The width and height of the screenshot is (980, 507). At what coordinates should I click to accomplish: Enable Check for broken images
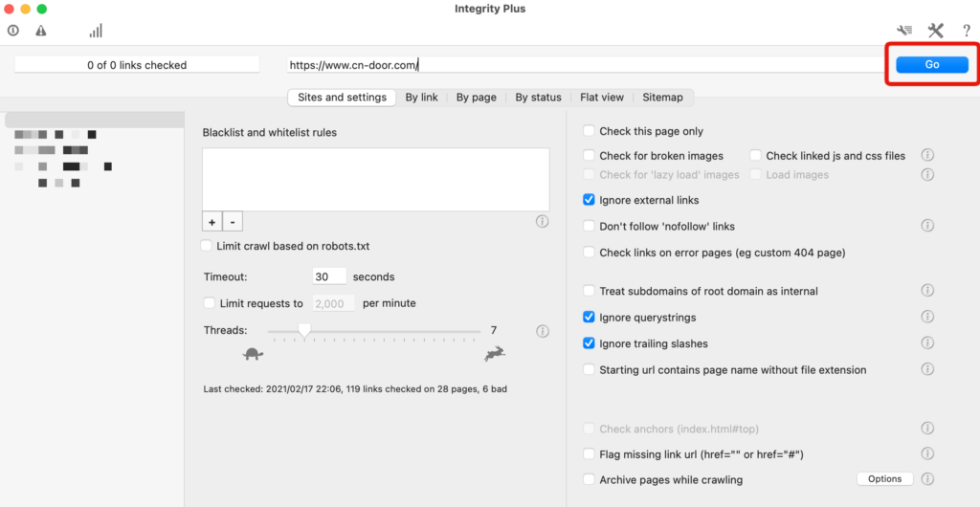[589, 156]
